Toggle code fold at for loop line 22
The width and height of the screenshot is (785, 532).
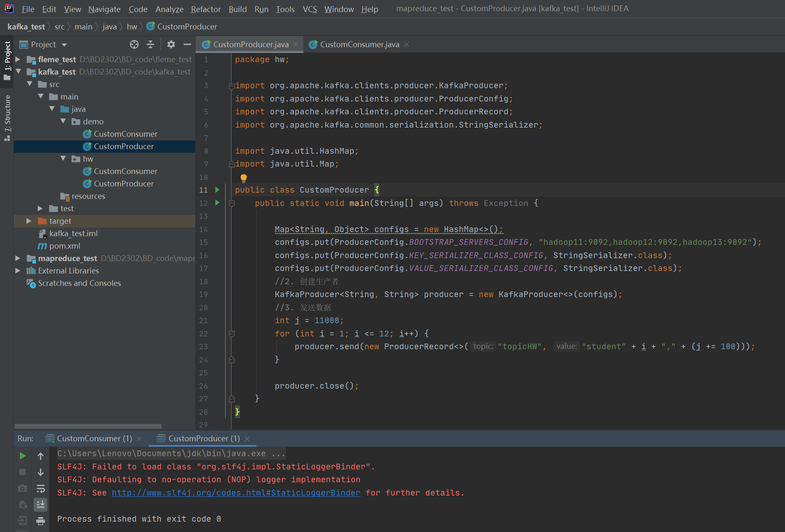pyautogui.click(x=232, y=334)
